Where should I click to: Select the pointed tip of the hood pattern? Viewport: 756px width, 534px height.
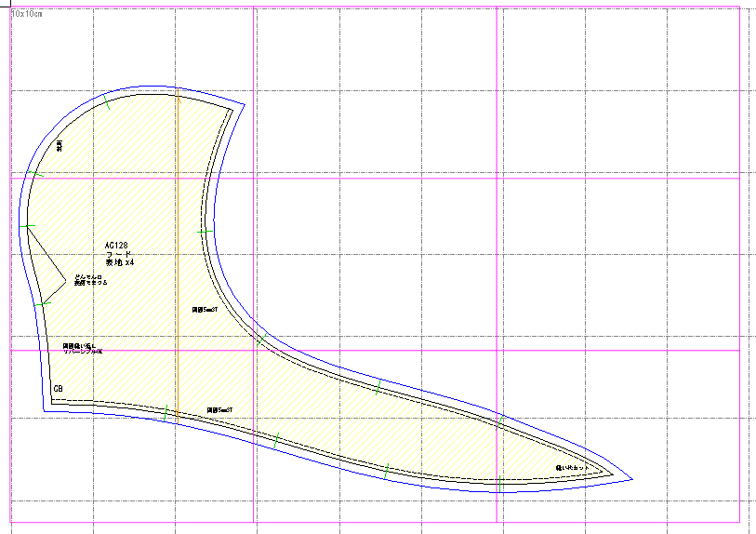click(612, 474)
